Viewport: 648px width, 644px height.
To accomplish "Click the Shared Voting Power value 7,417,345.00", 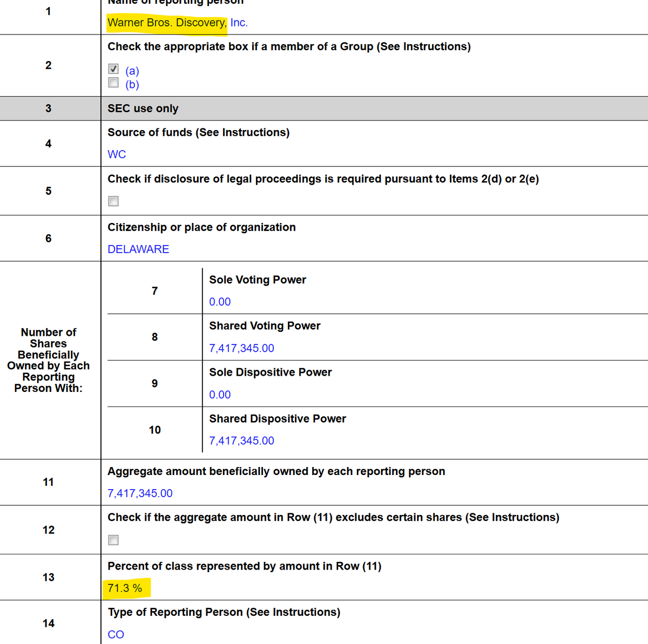I will pos(241,348).
